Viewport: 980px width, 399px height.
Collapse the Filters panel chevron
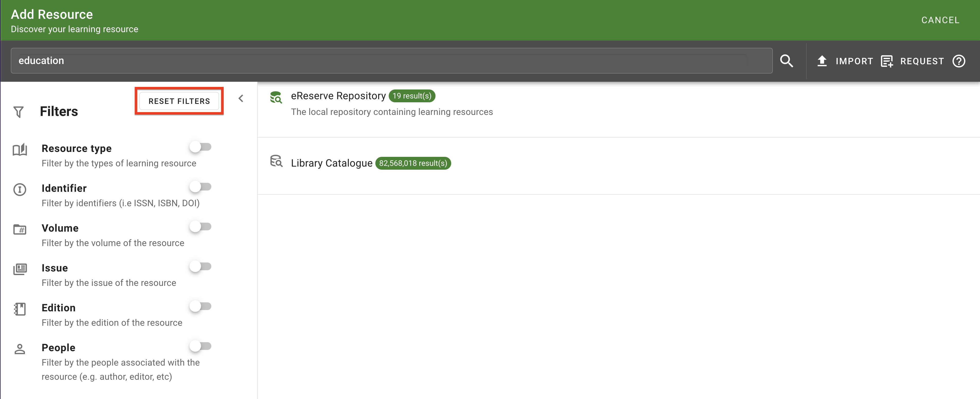(x=241, y=98)
